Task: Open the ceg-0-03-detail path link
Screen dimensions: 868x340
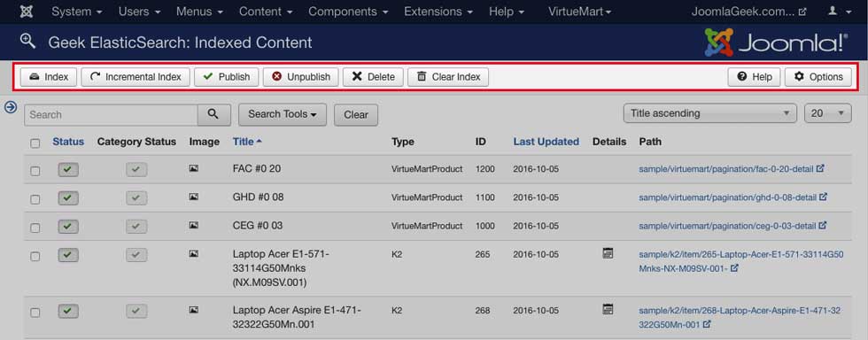Action: (727, 226)
